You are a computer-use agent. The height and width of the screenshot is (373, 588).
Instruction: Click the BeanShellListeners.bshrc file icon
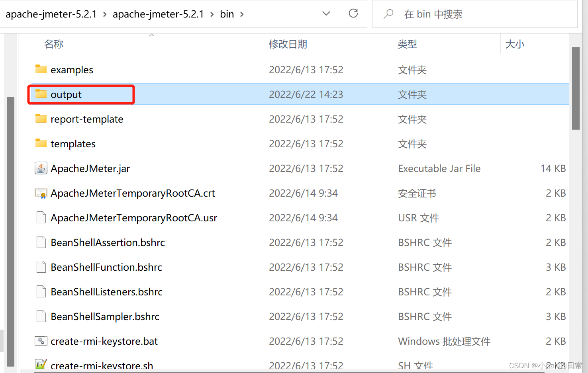(41, 292)
